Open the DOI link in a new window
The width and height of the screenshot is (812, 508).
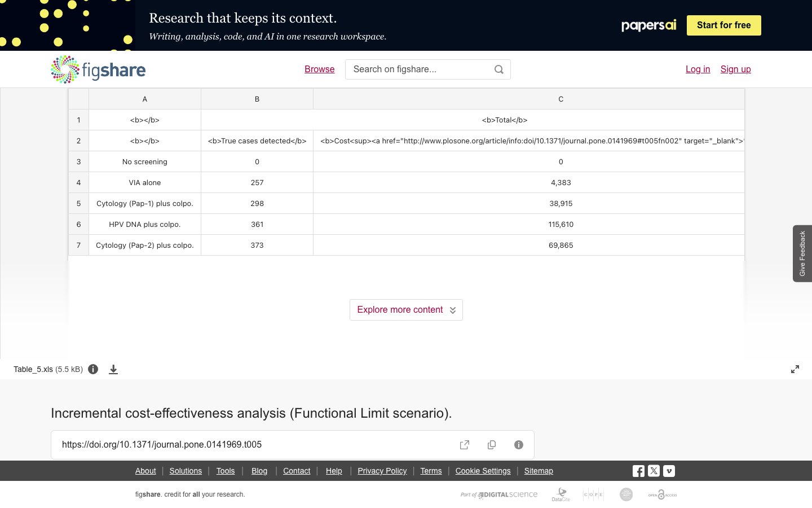coord(465,445)
